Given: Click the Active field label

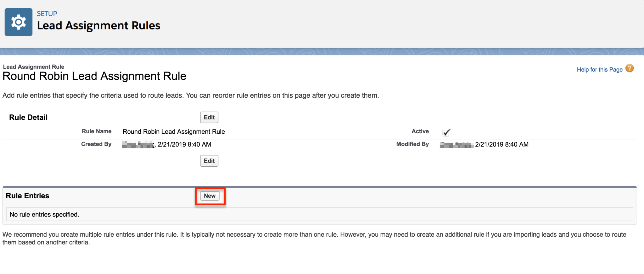Looking at the screenshot, I should click(420, 131).
